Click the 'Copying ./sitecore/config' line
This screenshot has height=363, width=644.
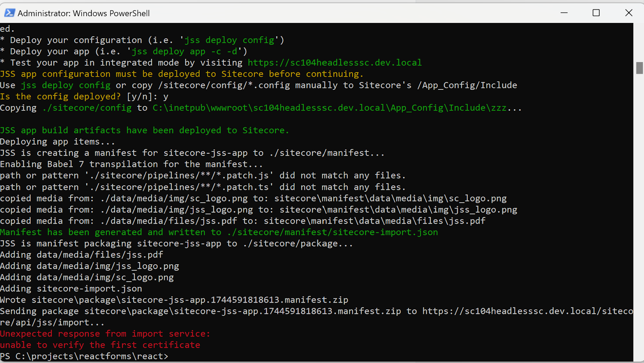pos(261,108)
